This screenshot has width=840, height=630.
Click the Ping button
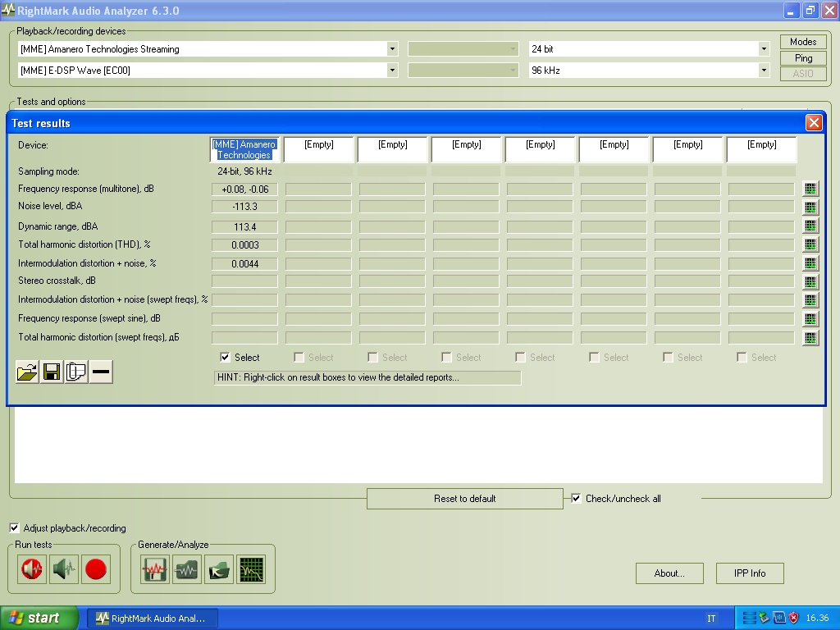[803, 58]
